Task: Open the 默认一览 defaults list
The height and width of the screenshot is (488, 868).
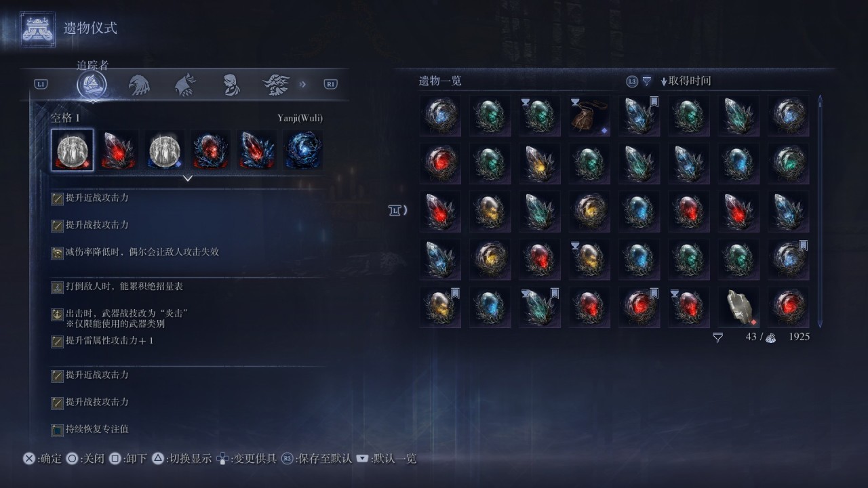Action: (x=386, y=459)
